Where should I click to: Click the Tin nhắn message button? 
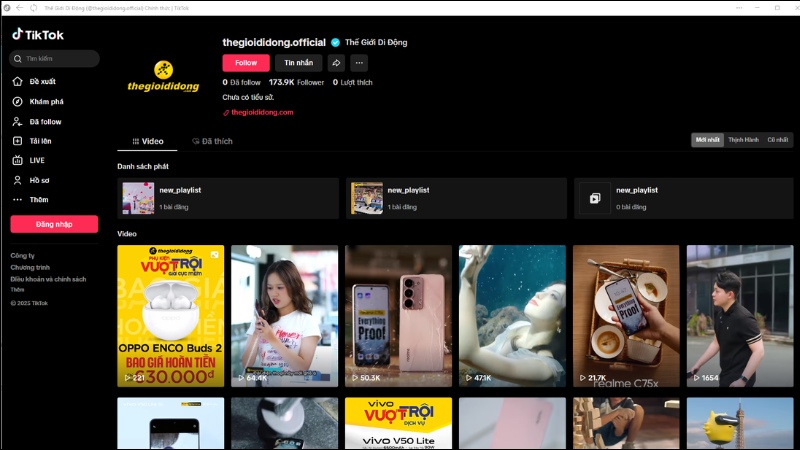click(298, 63)
